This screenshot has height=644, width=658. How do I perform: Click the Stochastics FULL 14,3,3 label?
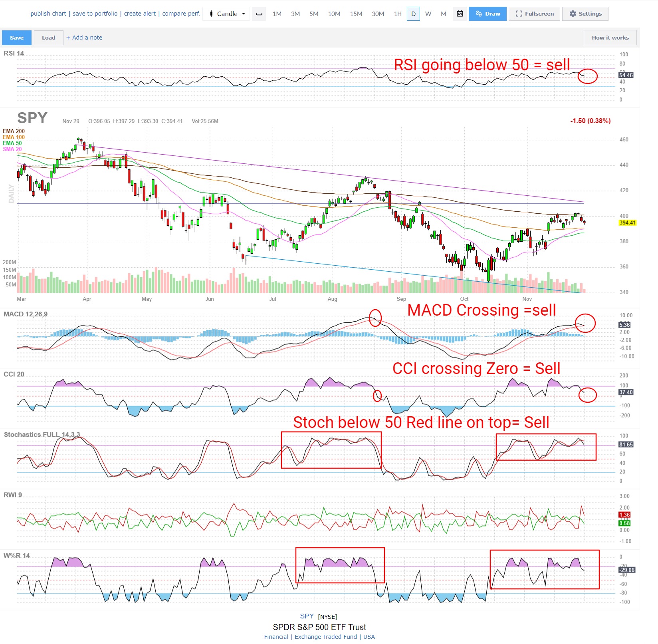42,435
